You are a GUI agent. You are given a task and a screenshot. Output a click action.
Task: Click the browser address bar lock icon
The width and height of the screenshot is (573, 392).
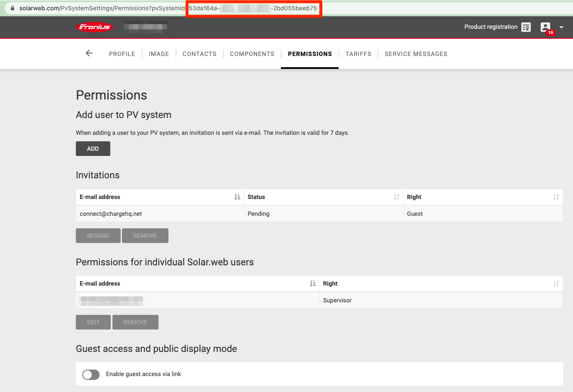click(12, 8)
